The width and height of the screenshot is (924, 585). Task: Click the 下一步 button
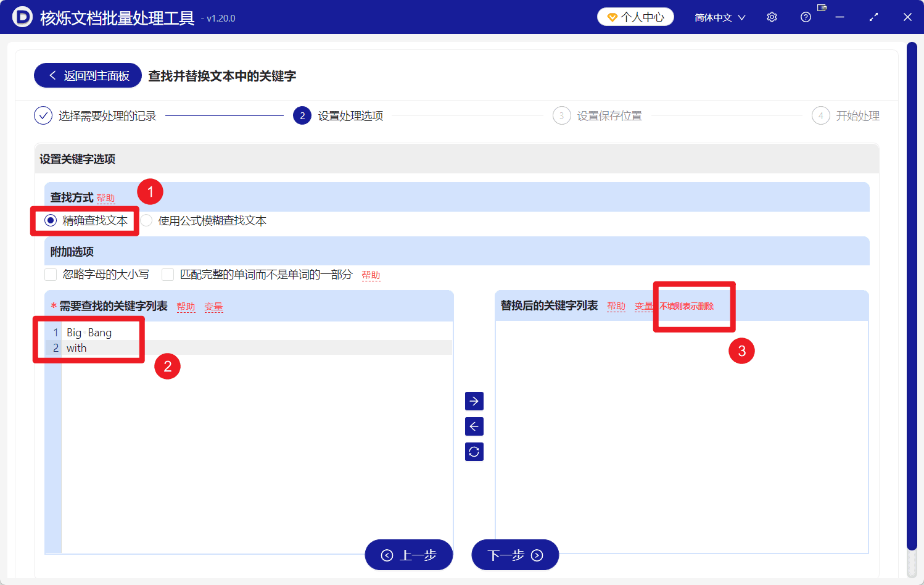(515, 555)
